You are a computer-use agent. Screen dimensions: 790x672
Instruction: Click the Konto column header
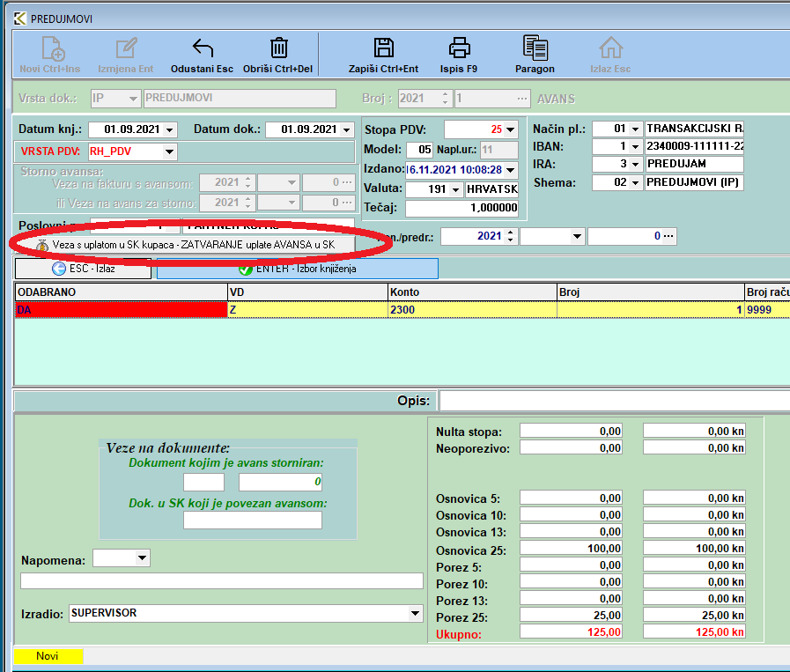tap(472, 292)
